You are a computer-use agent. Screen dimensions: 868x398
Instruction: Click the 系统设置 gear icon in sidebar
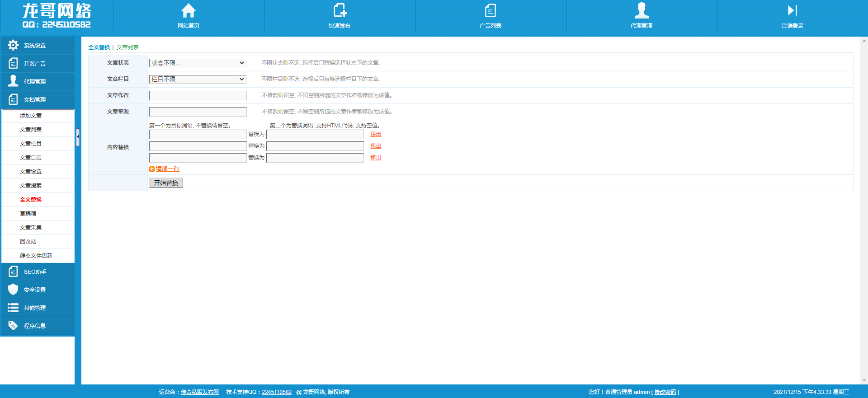click(x=13, y=45)
